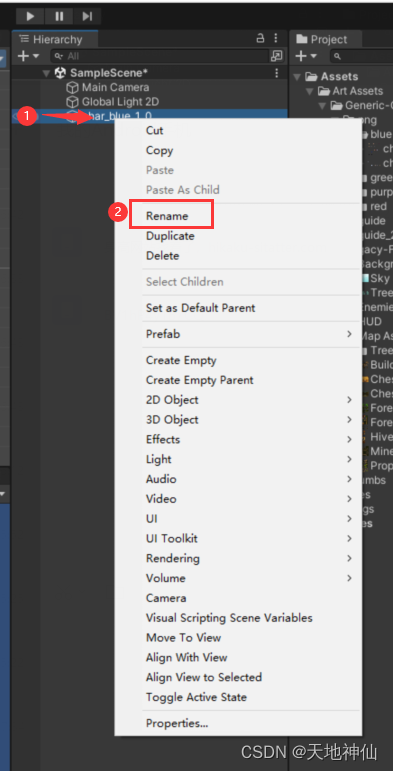This screenshot has width=393, height=771.
Task: Open the Project plus create dropdown
Action: tap(306, 56)
